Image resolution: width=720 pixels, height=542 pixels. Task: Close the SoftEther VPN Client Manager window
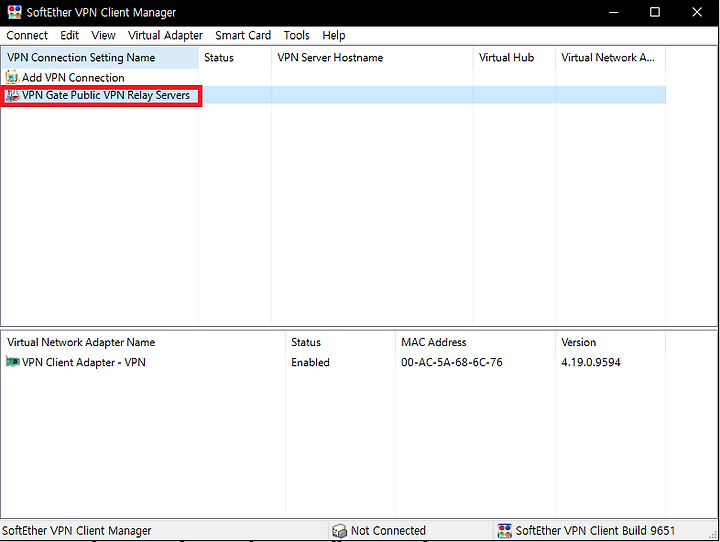[x=697, y=12]
